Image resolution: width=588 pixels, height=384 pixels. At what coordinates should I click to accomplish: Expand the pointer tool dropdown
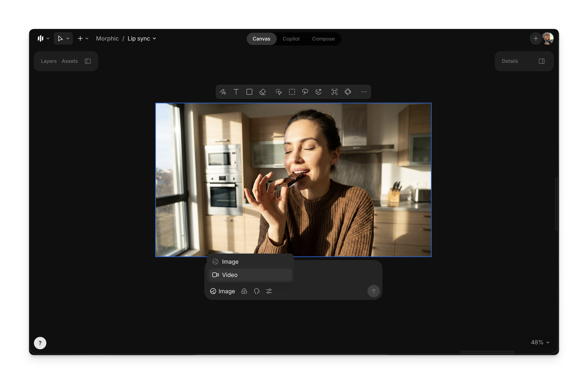click(68, 38)
